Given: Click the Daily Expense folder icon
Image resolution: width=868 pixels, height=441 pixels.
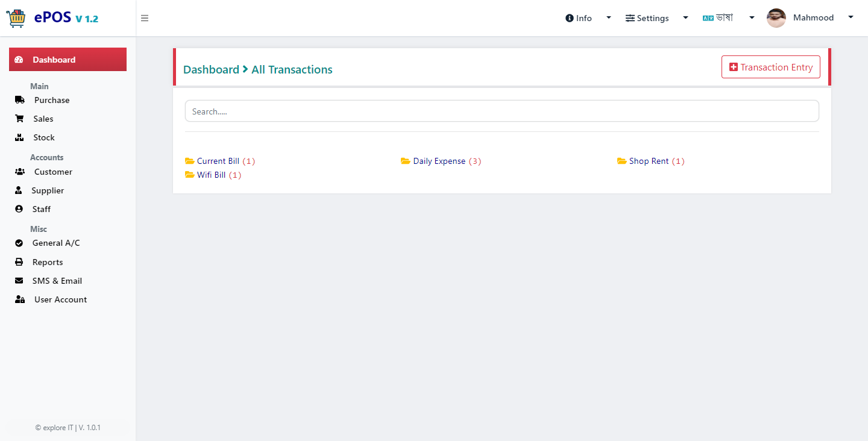Looking at the screenshot, I should (406, 161).
